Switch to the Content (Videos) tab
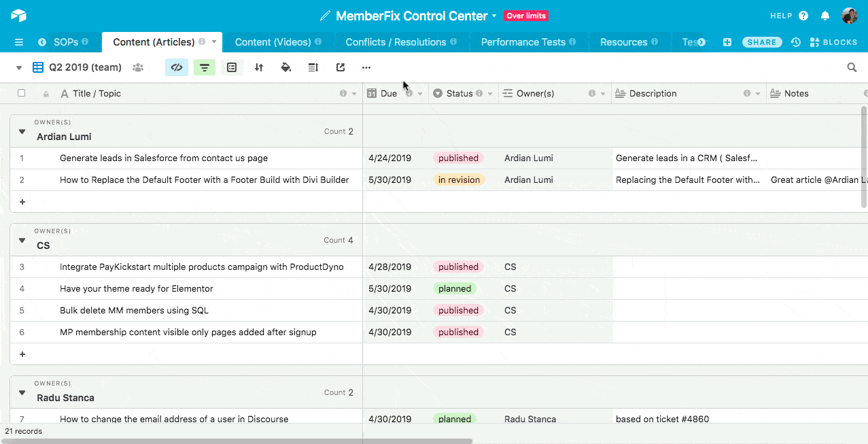The height and width of the screenshot is (444, 868). click(x=273, y=42)
